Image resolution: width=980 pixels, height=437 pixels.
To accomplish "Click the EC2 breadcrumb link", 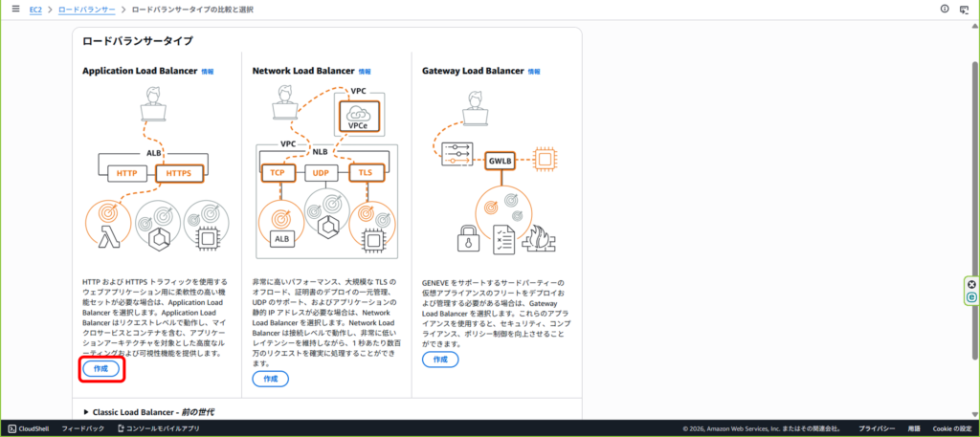I will pos(35,9).
